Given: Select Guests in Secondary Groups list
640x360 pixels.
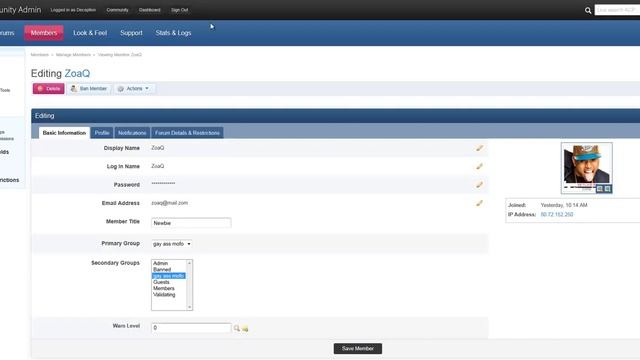Looking at the screenshot, I should tap(161, 282).
